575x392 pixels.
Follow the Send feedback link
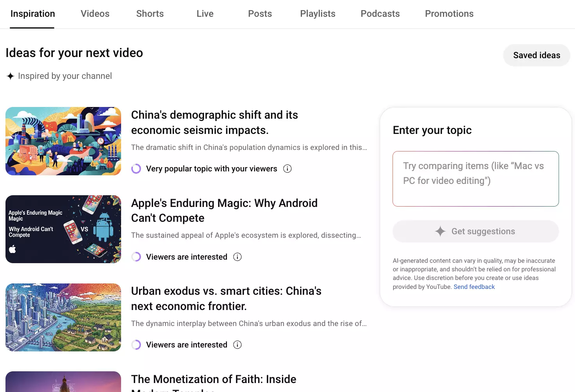click(x=474, y=287)
